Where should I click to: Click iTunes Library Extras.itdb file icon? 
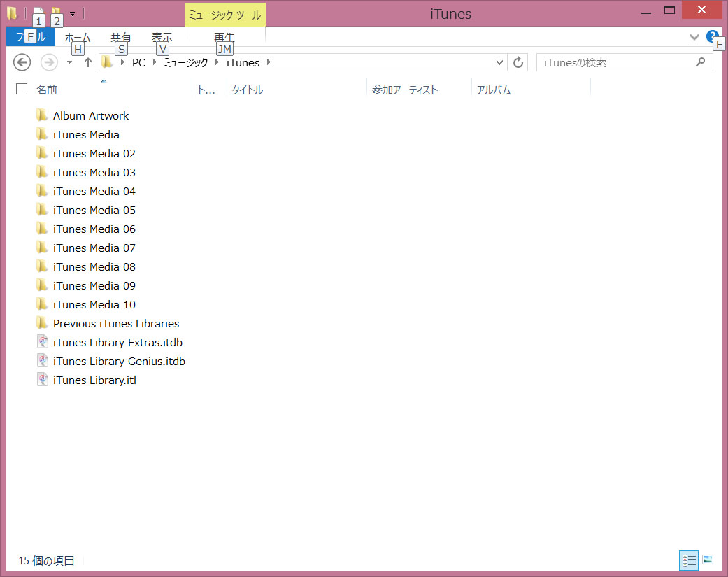42,342
